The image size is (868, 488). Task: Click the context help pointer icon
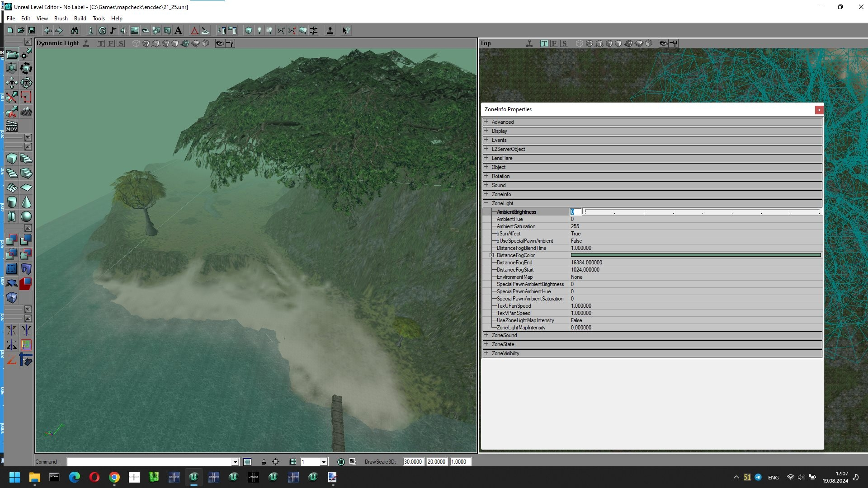pos(346,30)
